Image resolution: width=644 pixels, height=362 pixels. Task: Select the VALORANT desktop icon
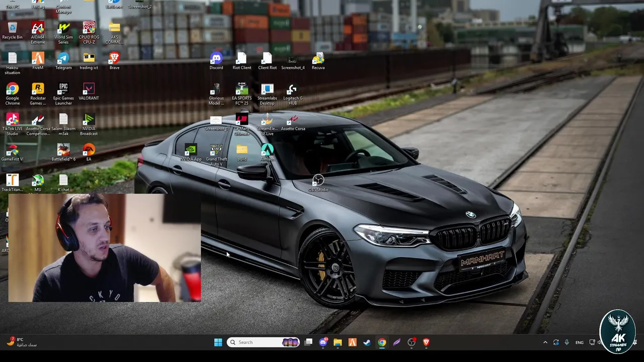[x=89, y=92]
